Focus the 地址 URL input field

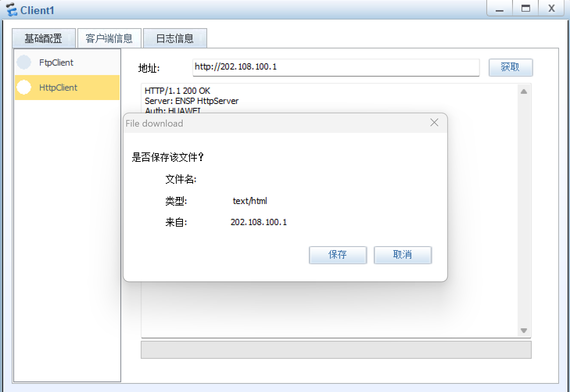pyautogui.click(x=335, y=67)
